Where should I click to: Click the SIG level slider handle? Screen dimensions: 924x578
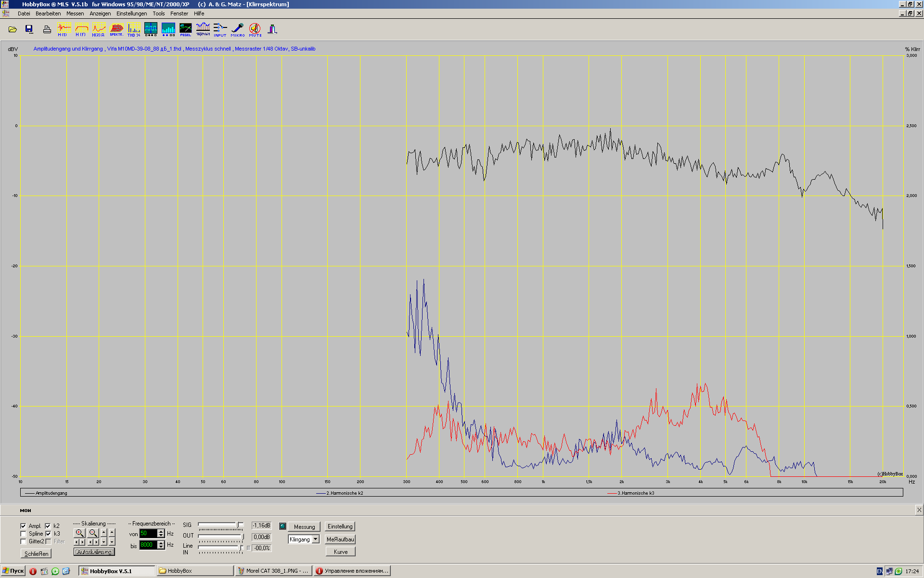tap(237, 525)
